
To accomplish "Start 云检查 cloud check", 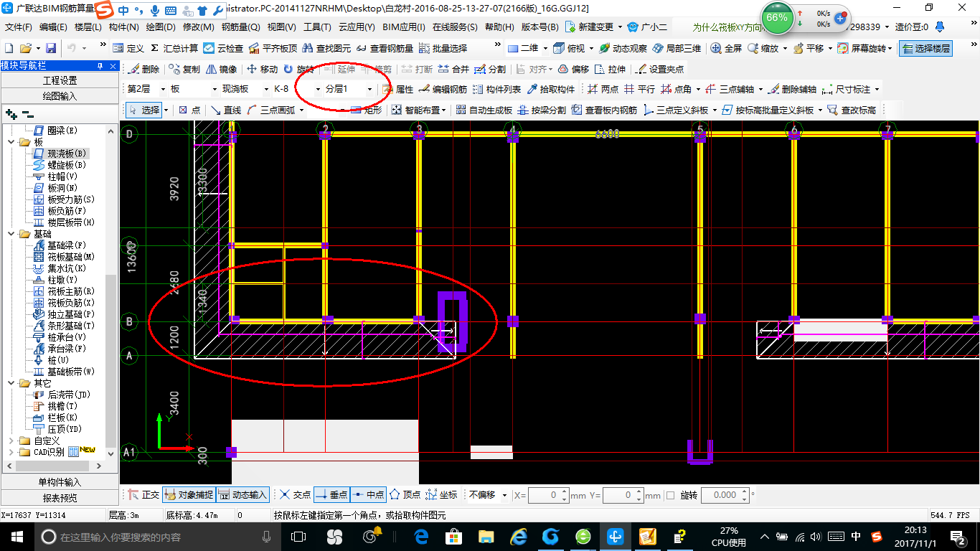I will coord(223,48).
